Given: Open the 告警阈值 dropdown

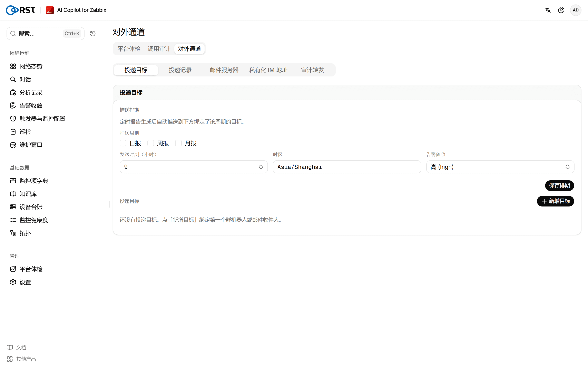Looking at the screenshot, I should (500, 167).
